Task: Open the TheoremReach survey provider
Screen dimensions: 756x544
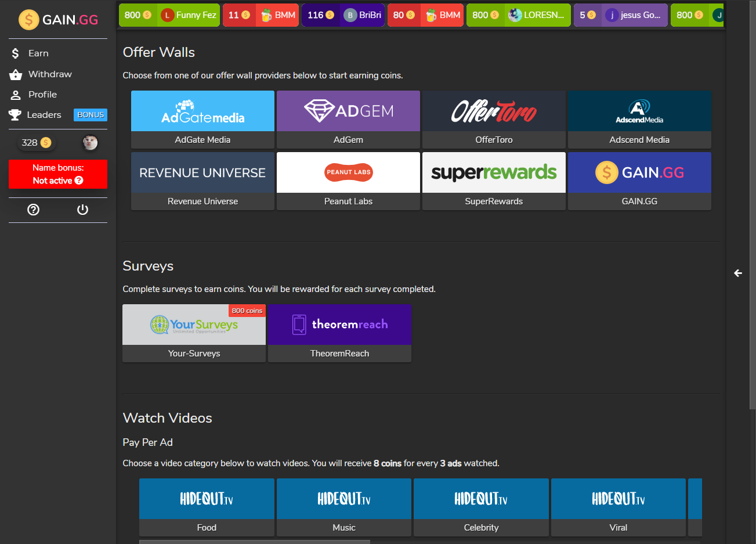Action: pyautogui.click(x=339, y=333)
